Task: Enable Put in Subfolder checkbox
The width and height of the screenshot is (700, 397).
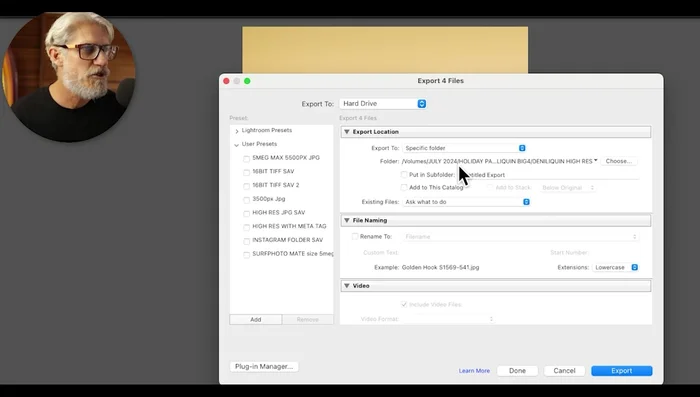Action: [404, 175]
